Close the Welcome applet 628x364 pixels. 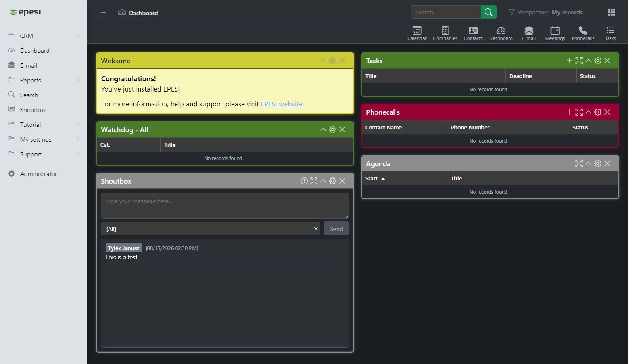342,61
